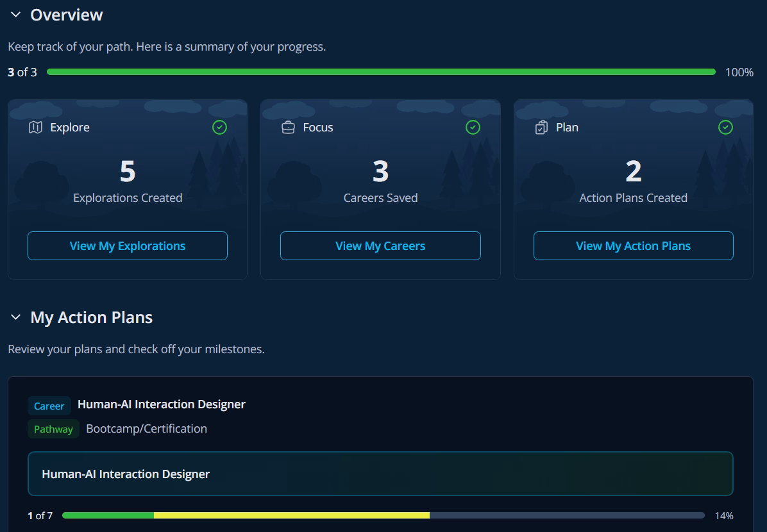Expand the Human-AI Interaction Designer plan
This screenshot has width=767, height=532.
pyautogui.click(x=381, y=474)
